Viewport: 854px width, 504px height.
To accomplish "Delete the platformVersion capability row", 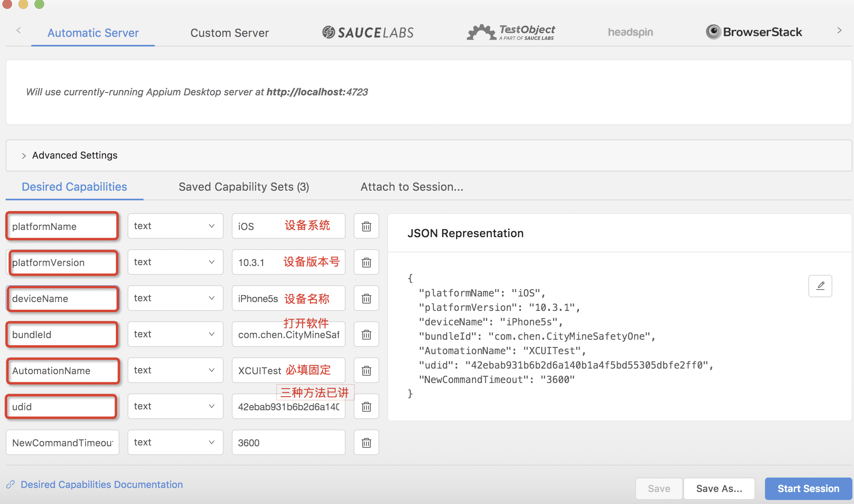I will coord(366,262).
